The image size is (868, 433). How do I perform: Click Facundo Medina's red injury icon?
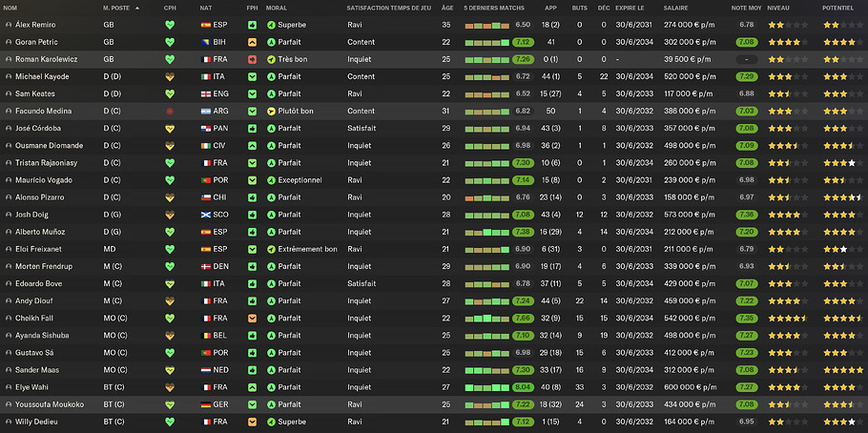click(171, 111)
